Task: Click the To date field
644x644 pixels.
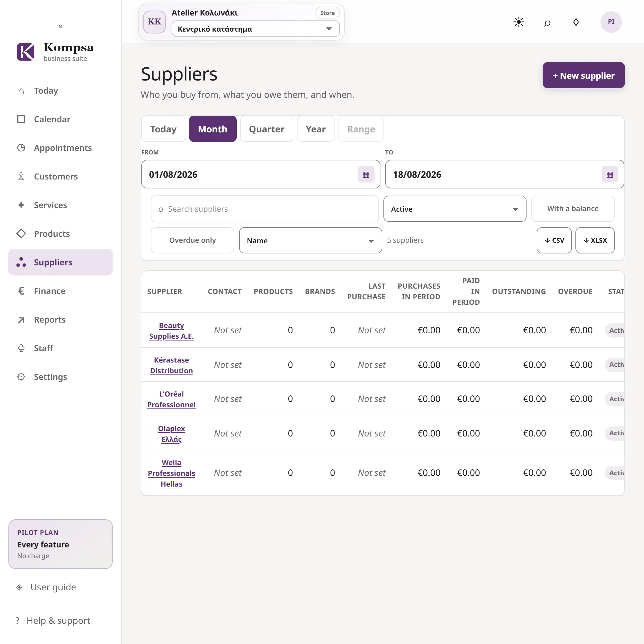Action: coord(504,174)
